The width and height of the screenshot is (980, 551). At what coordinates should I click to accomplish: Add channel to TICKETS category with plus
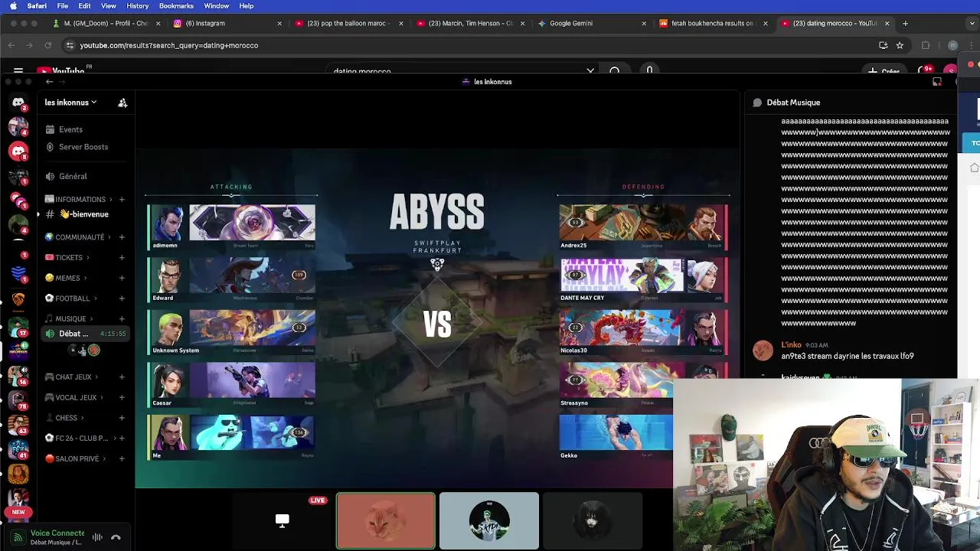[122, 258]
